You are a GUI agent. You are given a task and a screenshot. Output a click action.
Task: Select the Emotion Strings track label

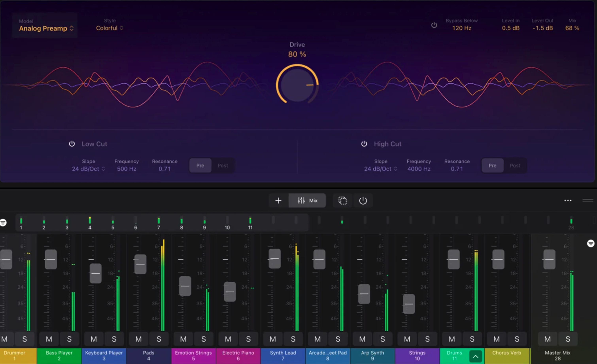pyautogui.click(x=193, y=356)
